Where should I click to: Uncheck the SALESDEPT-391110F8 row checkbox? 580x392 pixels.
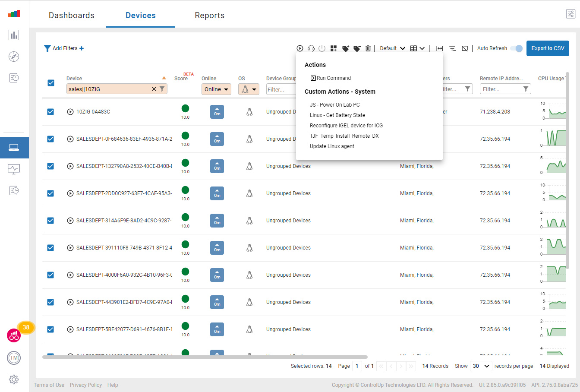(x=50, y=248)
